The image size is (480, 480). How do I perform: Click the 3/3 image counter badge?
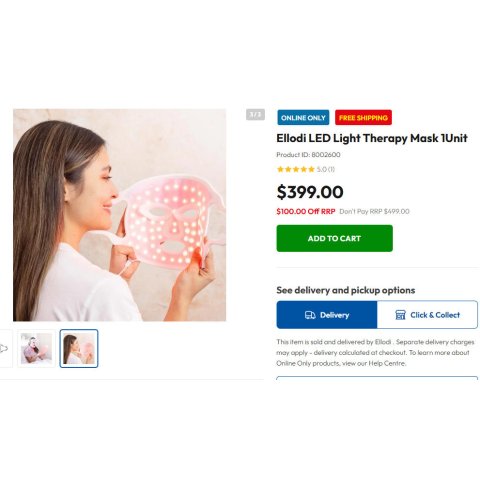pos(255,115)
